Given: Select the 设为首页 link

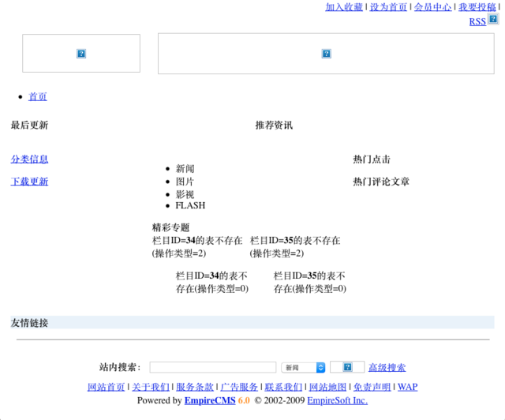Looking at the screenshot, I should coord(388,7).
